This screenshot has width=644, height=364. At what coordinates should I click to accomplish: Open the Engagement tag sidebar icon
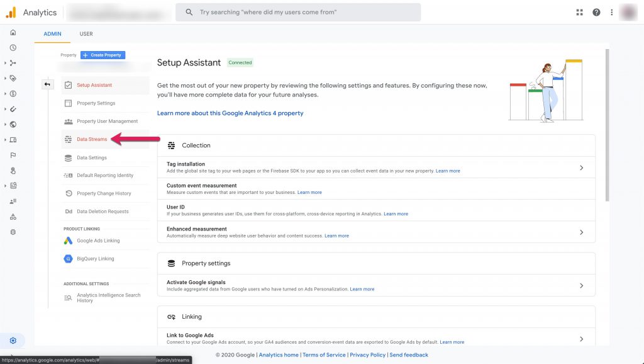click(x=13, y=78)
